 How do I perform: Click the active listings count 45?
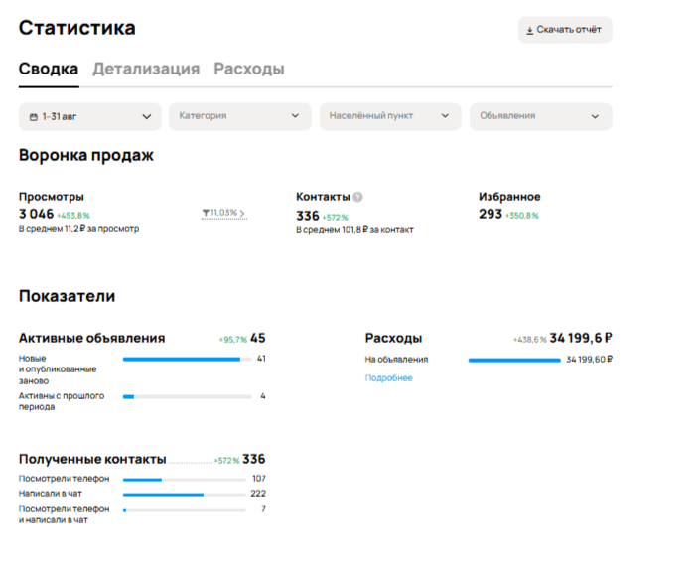click(257, 338)
